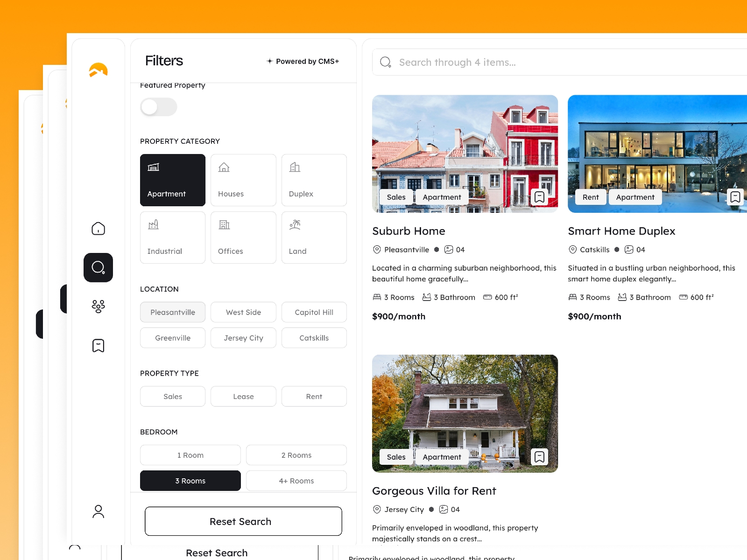The height and width of the screenshot is (560, 747).
Task: Enable the Featured Property toggle
Action: 159,107
